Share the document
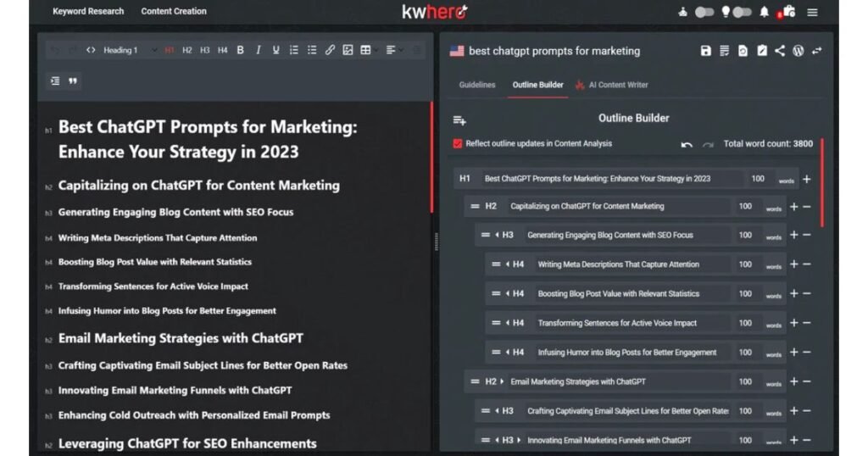The height and width of the screenshot is (456, 868). 780,51
